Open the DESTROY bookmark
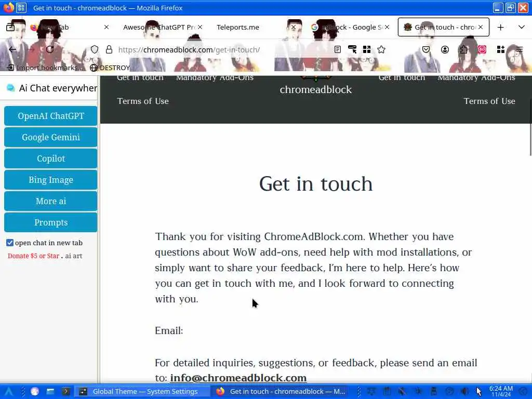The width and height of the screenshot is (532, 399). 110,68
